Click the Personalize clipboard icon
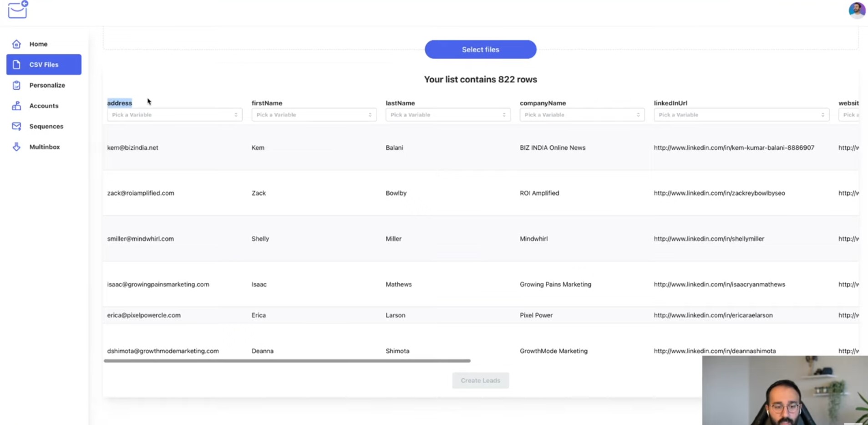The image size is (868, 425). coord(16,85)
